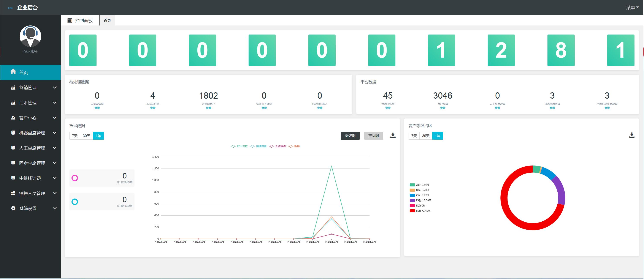
Task: Click the 营销管理 chart icon
Action: tap(13, 87)
